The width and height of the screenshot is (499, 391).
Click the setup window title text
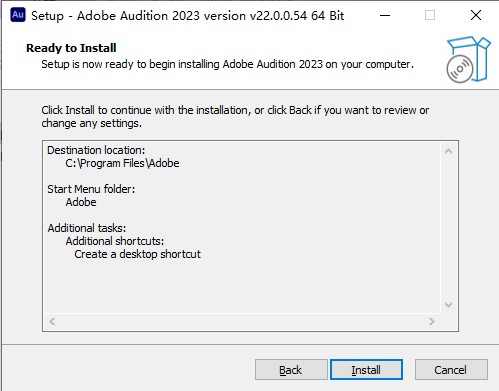pyautogui.click(x=187, y=16)
